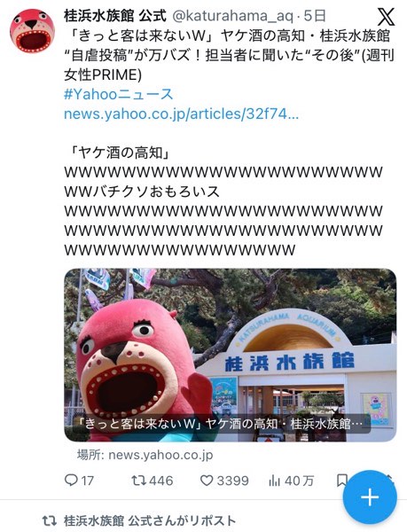
Task: Tap the 桂浜水族館 公式さんがリポスト label
Action: [x=150, y=520]
